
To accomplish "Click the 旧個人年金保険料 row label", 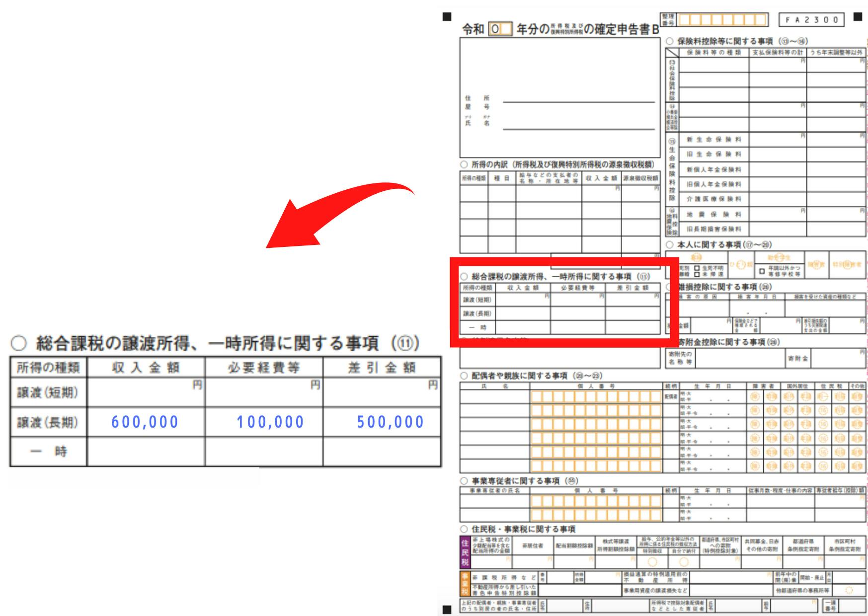I will [x=714, y=184].
